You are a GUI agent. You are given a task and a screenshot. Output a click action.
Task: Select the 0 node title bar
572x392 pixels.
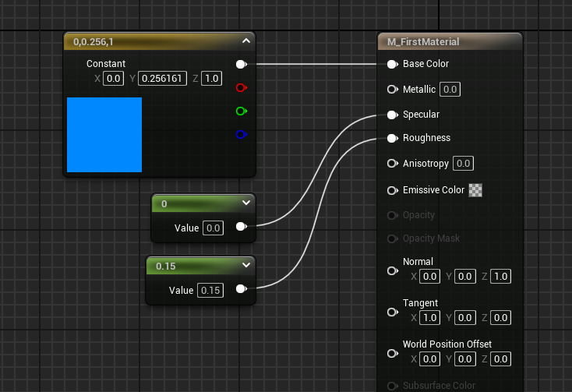pos(203,203)
